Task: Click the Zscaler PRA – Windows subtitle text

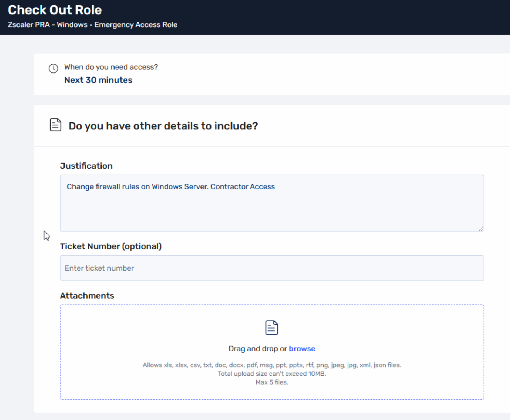Action: tap(48, 25)
